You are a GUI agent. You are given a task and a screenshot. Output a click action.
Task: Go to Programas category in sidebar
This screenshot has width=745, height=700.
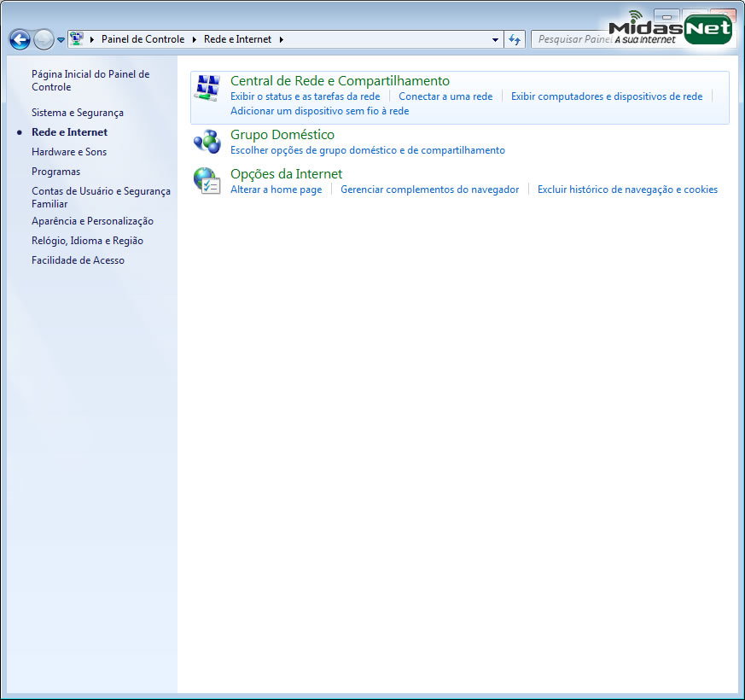click(x=55, y=172)
